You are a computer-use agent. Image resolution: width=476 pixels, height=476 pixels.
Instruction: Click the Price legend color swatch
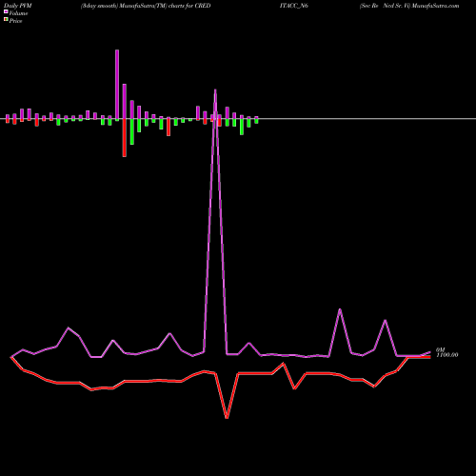[x=6, y=20]
